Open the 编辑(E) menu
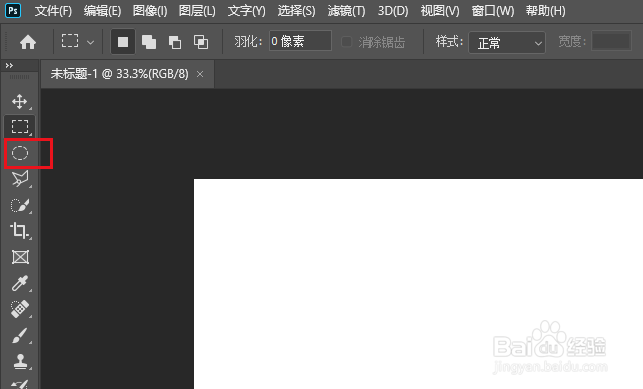This screenshot has width=643, height=389. pos(102,11)
